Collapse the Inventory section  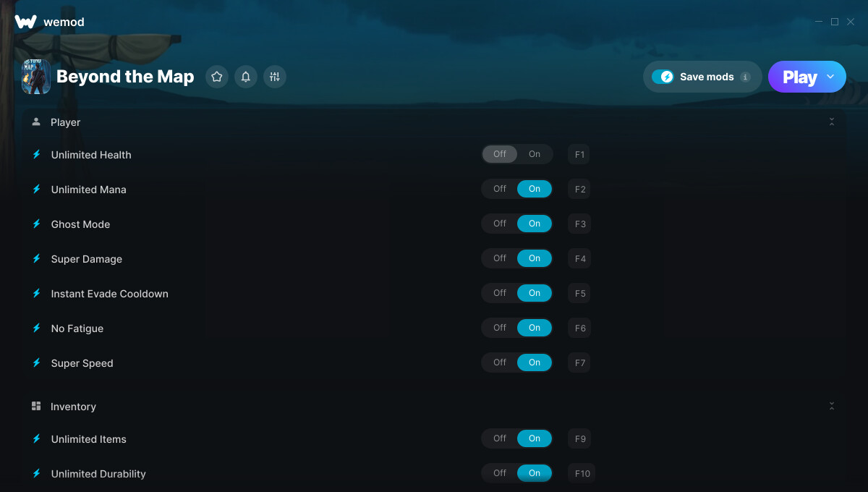point(832,406)
